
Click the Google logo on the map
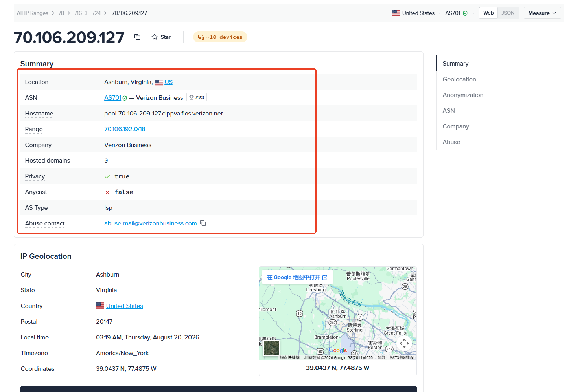tap(338, 350)
